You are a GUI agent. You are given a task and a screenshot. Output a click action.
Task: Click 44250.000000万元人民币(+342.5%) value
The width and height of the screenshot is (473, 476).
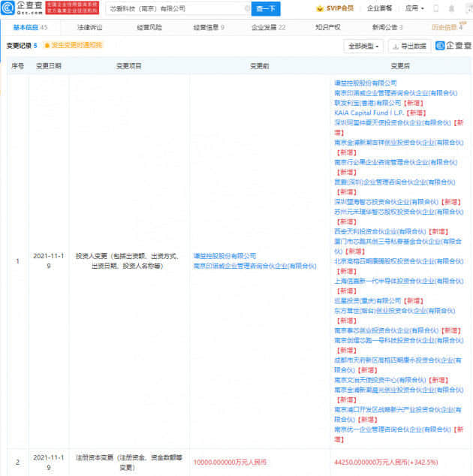pyautogui.click(x=386, y=462)
